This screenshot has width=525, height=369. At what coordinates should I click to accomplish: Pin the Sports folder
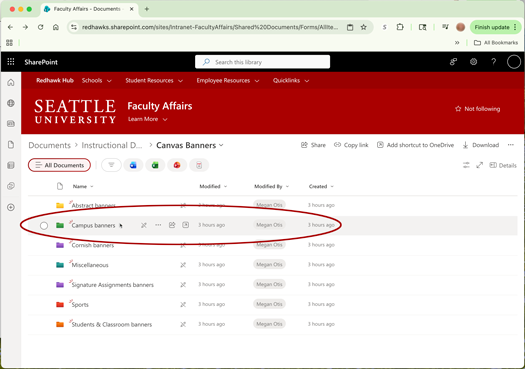click(x=183, y=305)
